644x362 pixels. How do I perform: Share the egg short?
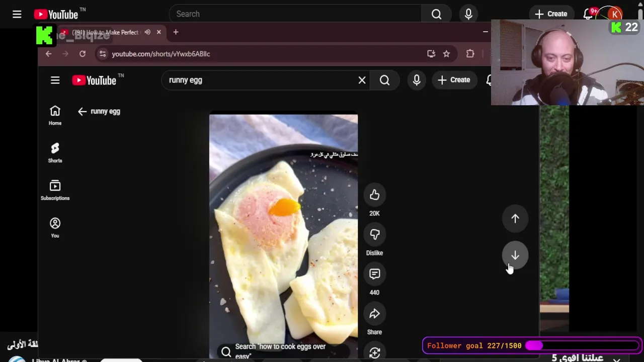point(374,314)
